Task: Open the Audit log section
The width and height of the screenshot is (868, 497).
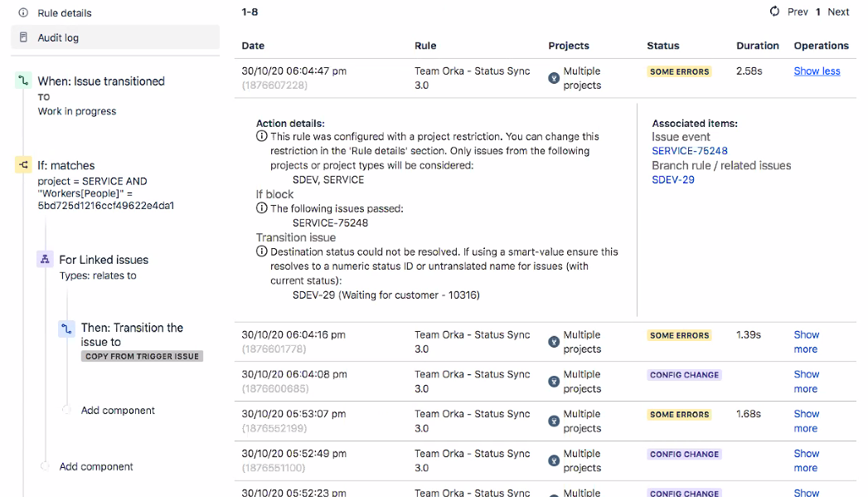Action: tap(115, 37)
